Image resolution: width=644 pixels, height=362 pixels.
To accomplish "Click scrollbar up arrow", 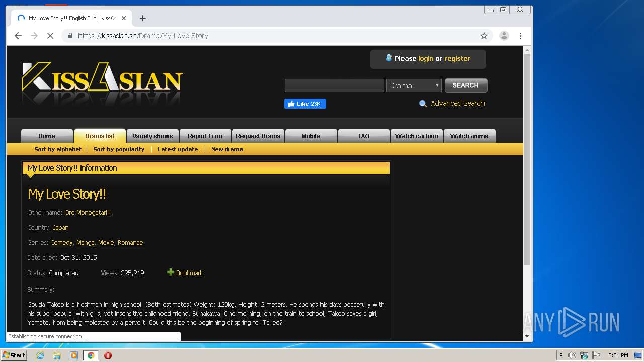I will (527, 50).
